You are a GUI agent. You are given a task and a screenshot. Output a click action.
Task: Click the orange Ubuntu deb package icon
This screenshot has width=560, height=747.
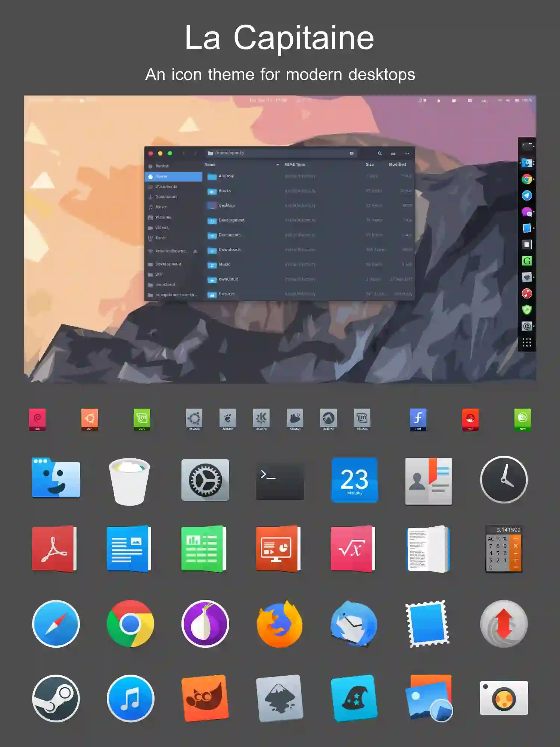(90, 419)
